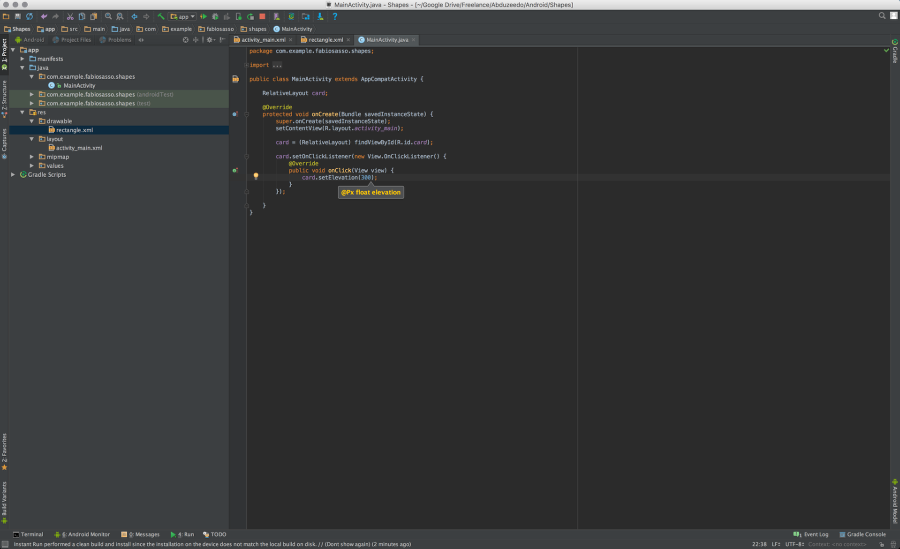Open the Gradle Console
900x549 pixels.
pos(863,534)
